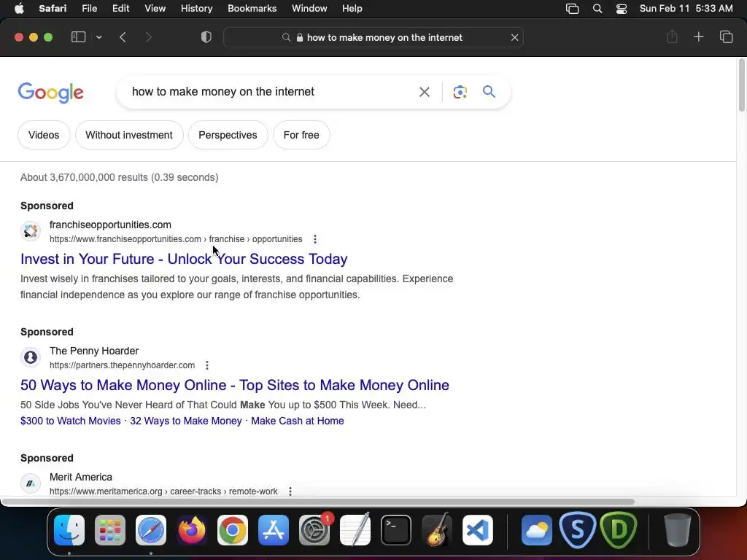Open Make Cash at Home sitelink
747x560 pixels.
coord(298,421)
